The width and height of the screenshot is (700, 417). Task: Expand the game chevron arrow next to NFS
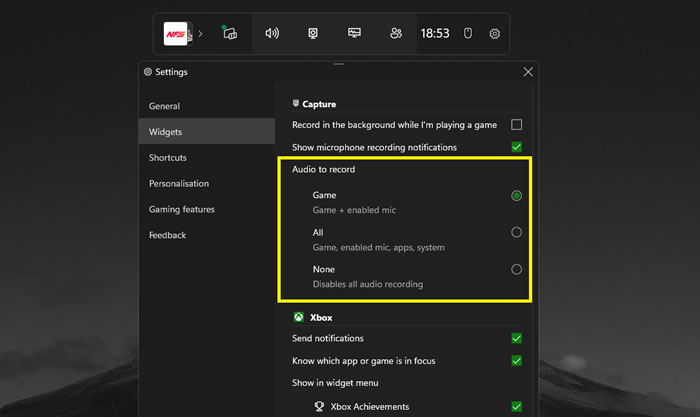tap(200, 33)
